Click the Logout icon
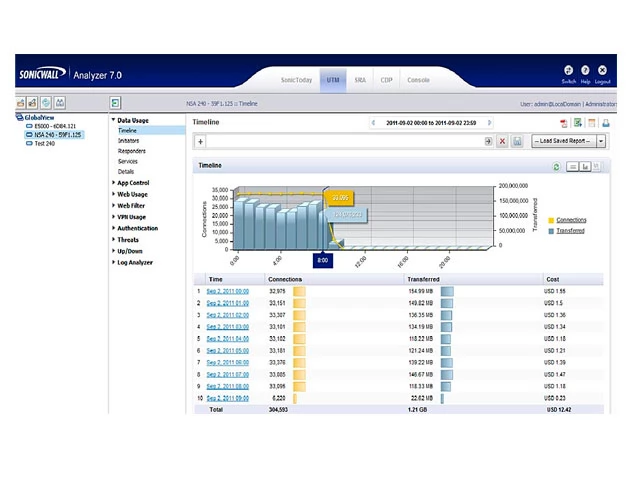The image size is (640, 480). pyautogui.click(x=602, y=70)
